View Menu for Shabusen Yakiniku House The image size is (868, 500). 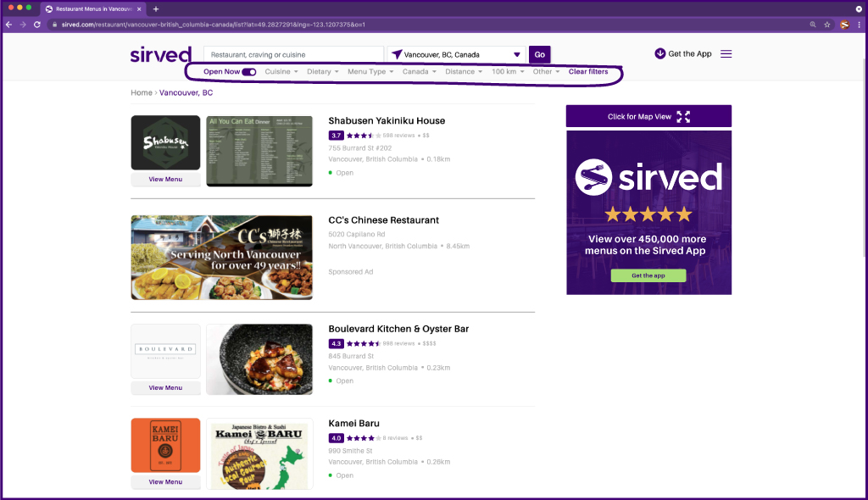click(165, 179)
